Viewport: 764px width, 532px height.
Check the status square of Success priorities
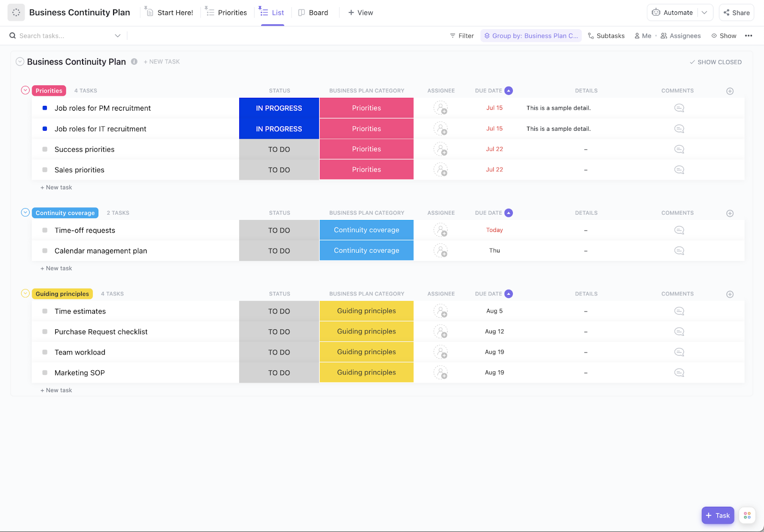[44, 149]
